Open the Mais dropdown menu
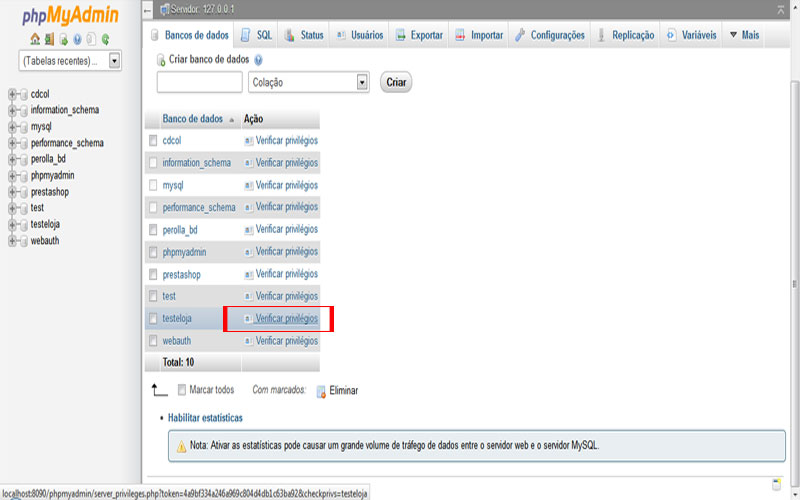 744,35
